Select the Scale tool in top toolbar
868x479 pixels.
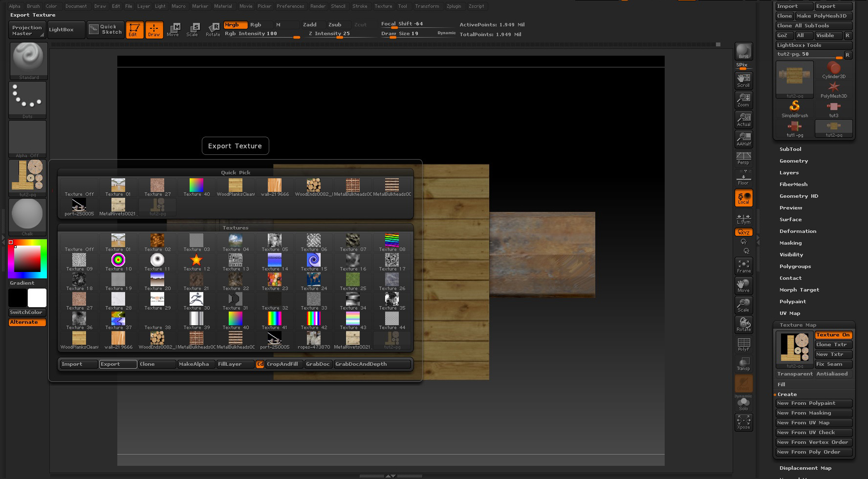(x=193, y=30)
